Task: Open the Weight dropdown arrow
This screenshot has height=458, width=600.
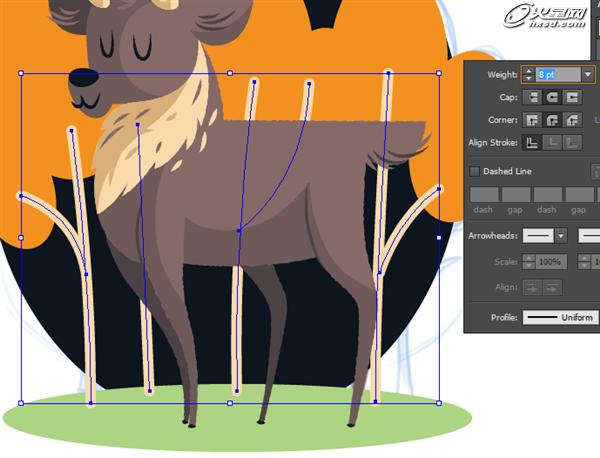Action: 588,75
